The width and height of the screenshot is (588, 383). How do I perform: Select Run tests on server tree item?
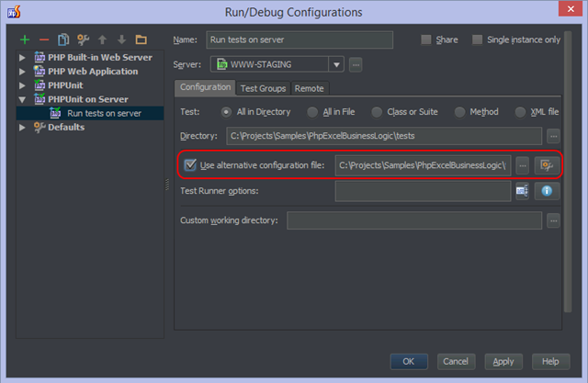point(90,113)
